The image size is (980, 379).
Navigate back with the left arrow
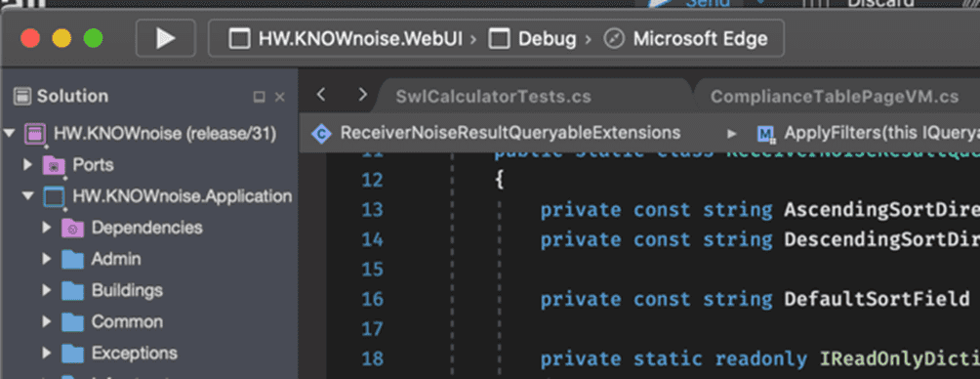321,95
